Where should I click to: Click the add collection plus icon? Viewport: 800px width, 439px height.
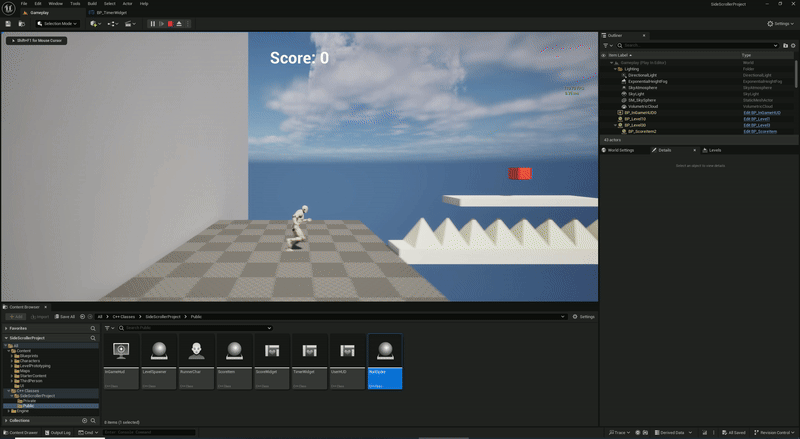(85, 421)
